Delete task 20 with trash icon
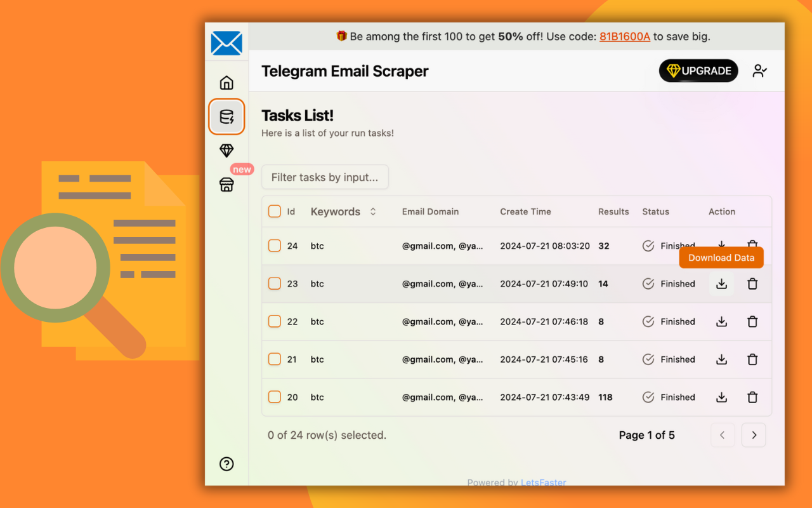This screenshot has height=508, width=812. 752,398
